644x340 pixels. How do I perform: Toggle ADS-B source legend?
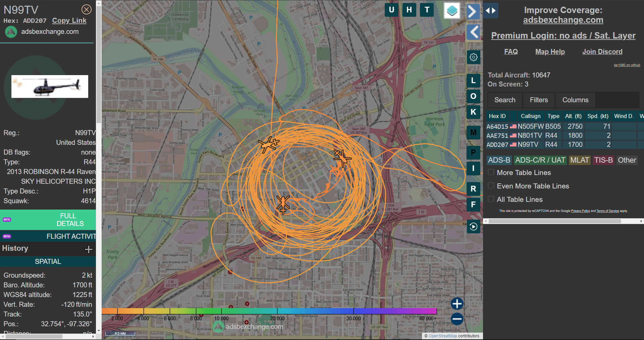499,160
